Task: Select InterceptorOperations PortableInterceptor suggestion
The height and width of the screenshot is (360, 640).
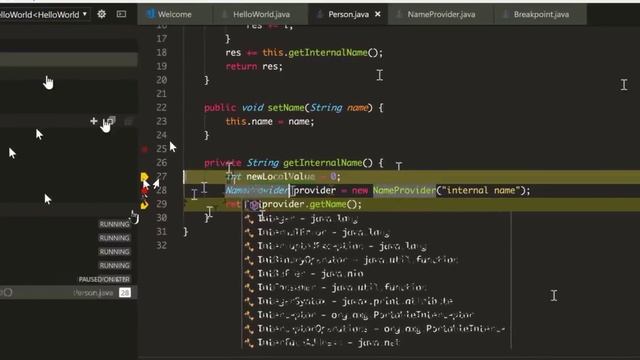Action: 376,329
